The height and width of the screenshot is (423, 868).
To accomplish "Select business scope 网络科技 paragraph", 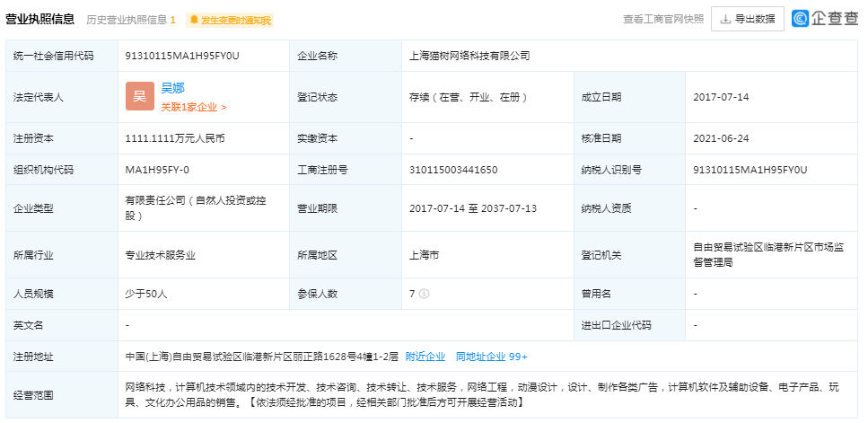I will pos(482,395).
